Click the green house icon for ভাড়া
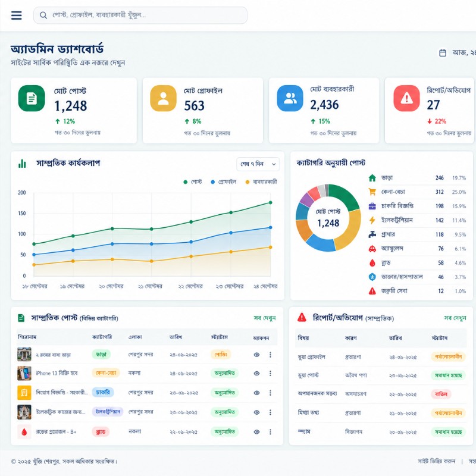 pyautogui.click(x=372, y=178)
